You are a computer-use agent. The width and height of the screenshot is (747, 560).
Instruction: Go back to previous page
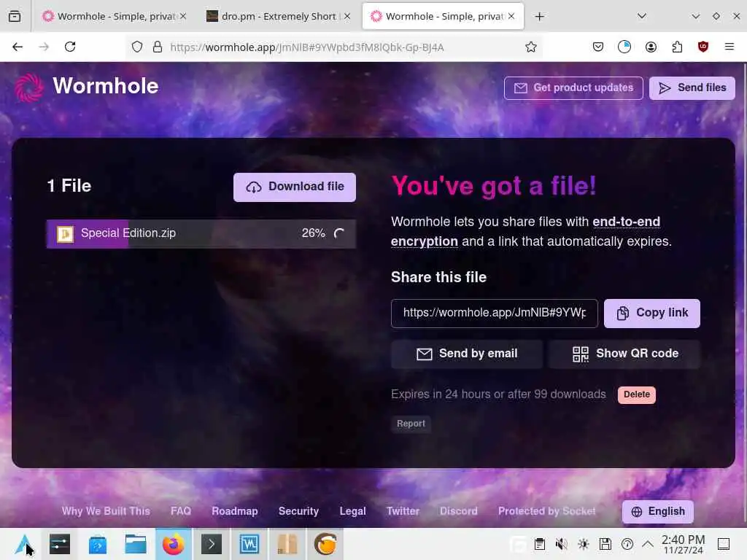[18, 47]
